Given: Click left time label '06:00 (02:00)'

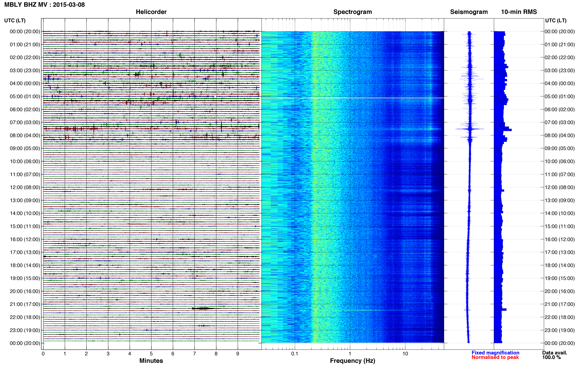Looking at the screenshot, I should [25, 110].
